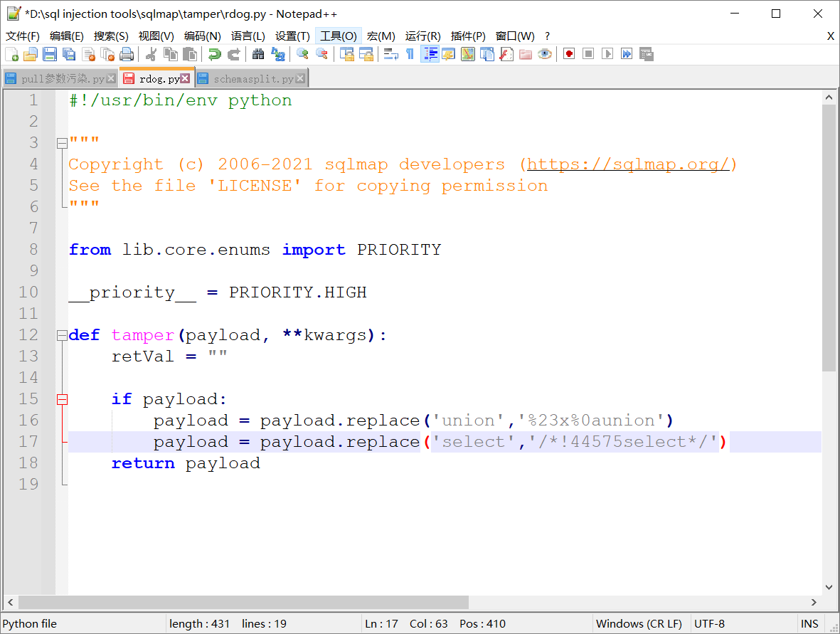Screen dimensions: 840x634
Task: Open the 工具(O) menu
Action: click(339, 36)
